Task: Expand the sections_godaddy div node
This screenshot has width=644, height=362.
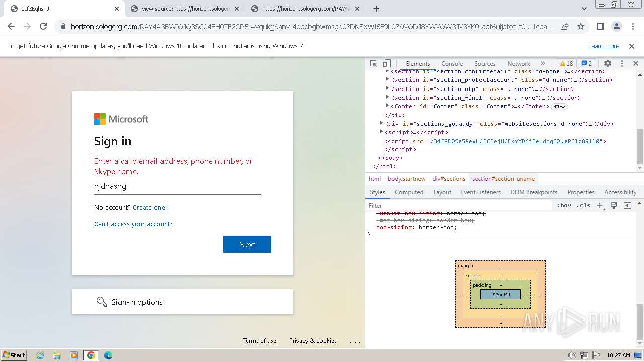Action: pyautogui.click(x=381, y=123)
